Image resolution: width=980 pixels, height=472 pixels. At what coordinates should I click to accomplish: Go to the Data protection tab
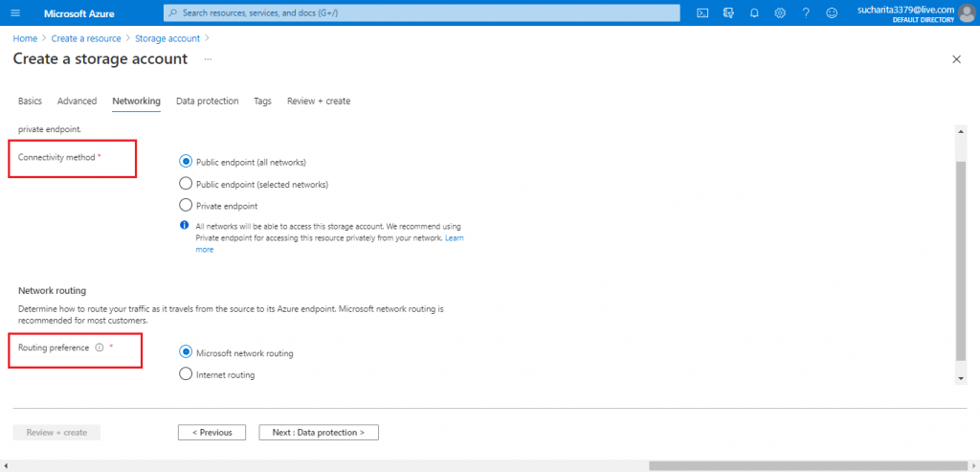tap(208, 101)
